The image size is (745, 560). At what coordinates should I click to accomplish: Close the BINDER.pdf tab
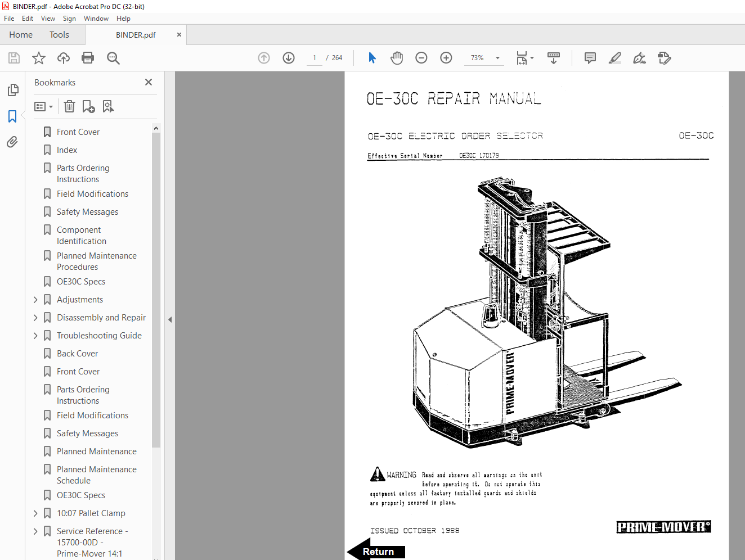(x=179, y=35)
